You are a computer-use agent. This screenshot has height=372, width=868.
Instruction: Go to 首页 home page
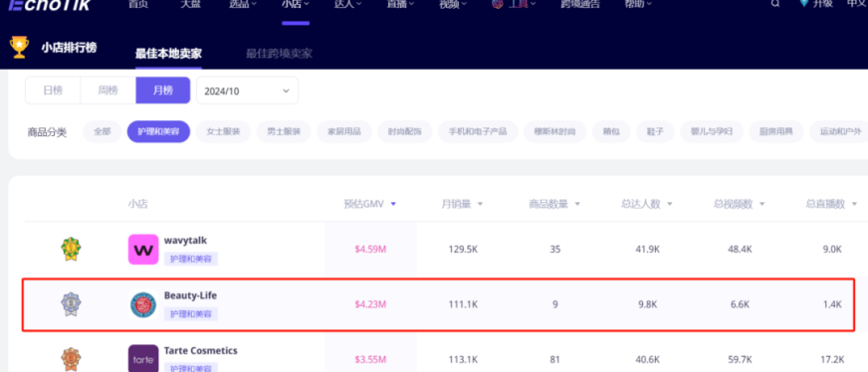137,4
